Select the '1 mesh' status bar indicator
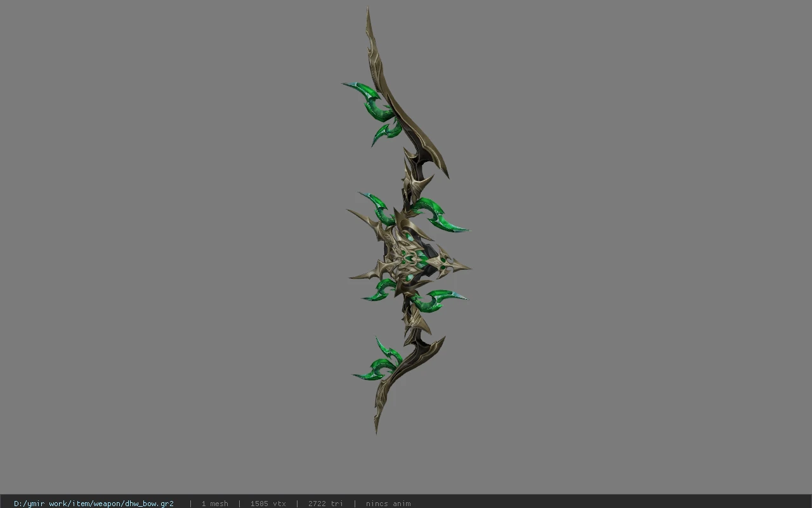This screenshot has height=508, width=812. (x=214, y=504)
